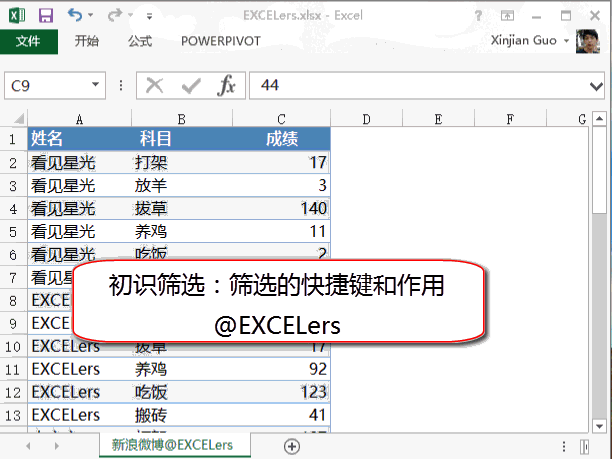The width and height of the screenshot is (612, 459).
Task: Click the formula bar input showing 44
Action: (420, 86)
